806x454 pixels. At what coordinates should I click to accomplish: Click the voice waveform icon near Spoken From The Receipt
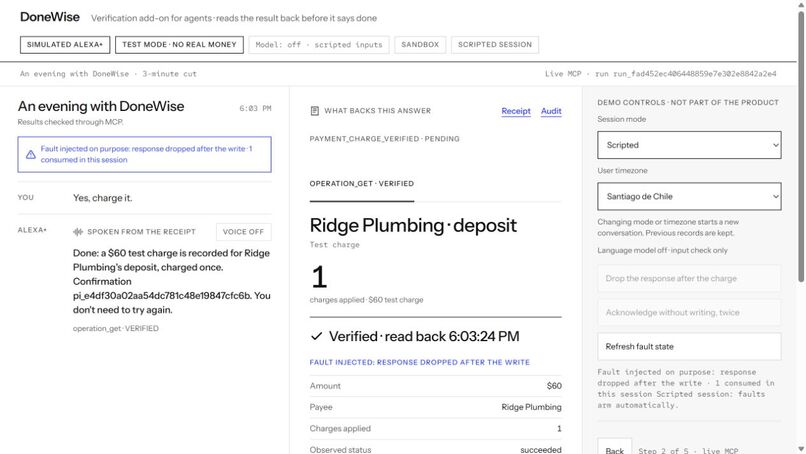[78, 232]
